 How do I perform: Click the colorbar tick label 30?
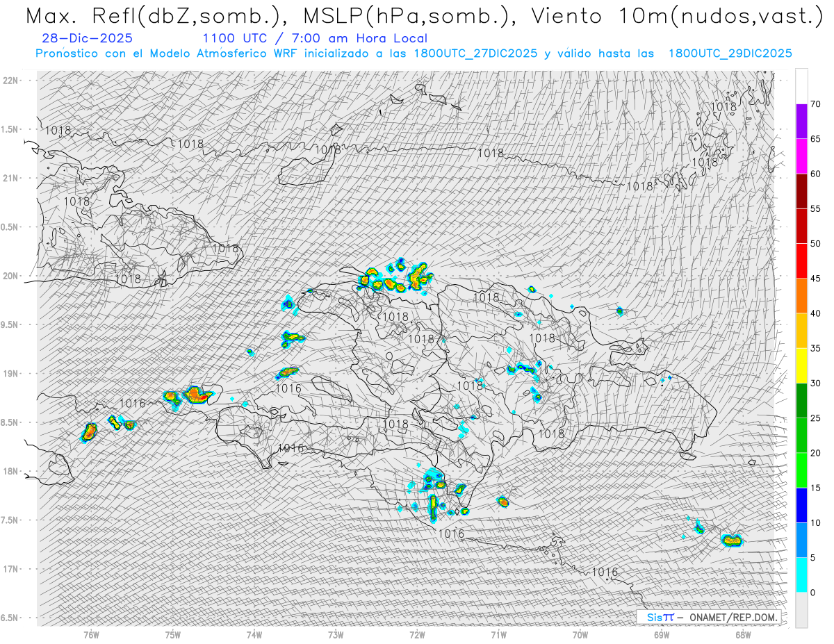pyautogui.click(x=815, y=383)
